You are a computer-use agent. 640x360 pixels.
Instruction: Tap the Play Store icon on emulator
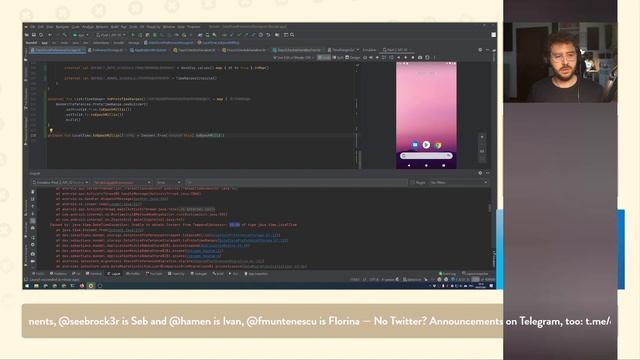[x=426, y=144]
